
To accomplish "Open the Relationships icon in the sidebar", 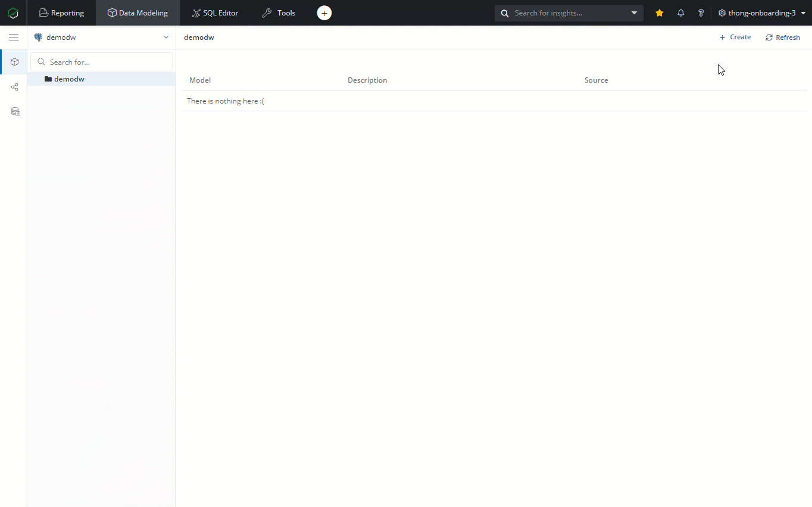I will (14, 87).
